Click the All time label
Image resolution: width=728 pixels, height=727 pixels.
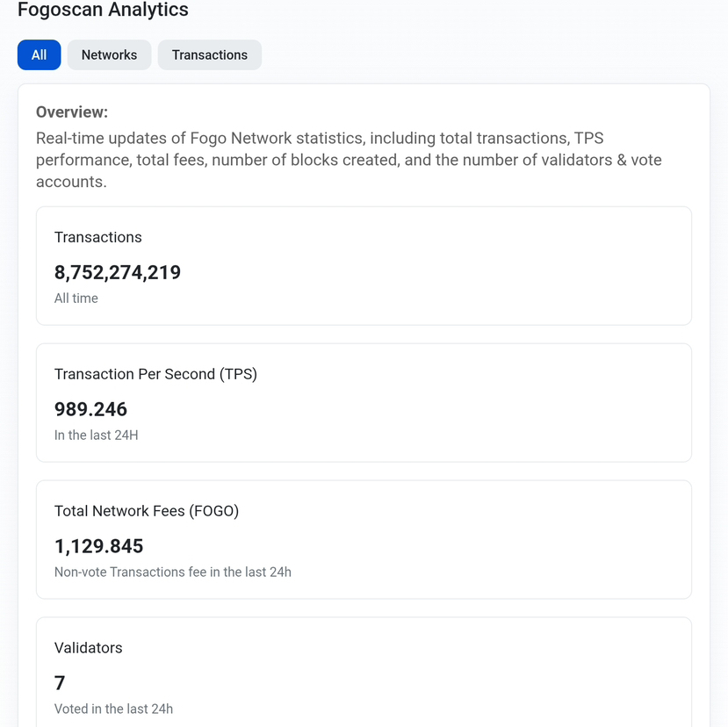[76, 299]
